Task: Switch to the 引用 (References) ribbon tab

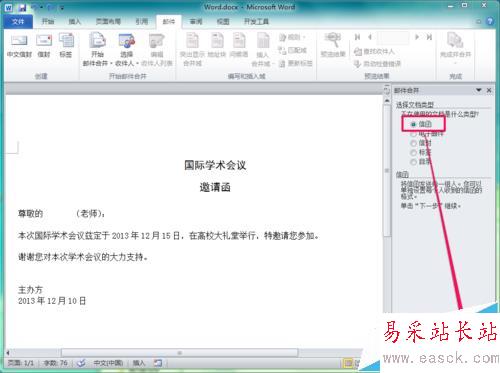Action: [142, 22]
